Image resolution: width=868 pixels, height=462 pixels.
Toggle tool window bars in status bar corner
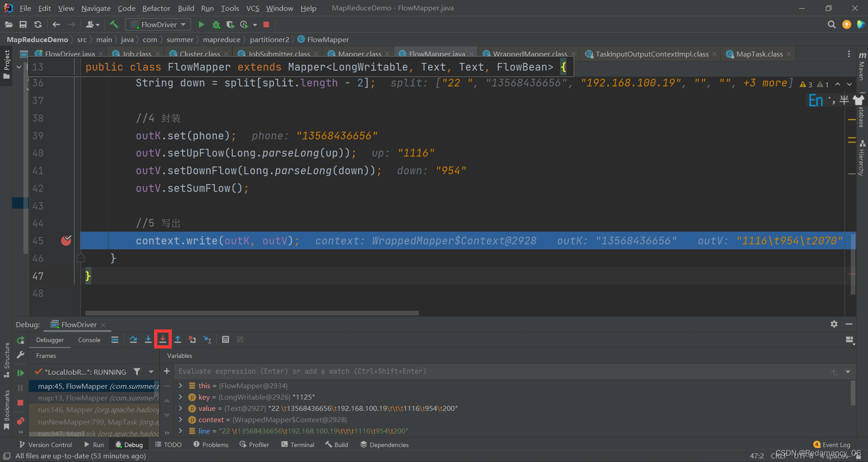(x=7, y=456)
